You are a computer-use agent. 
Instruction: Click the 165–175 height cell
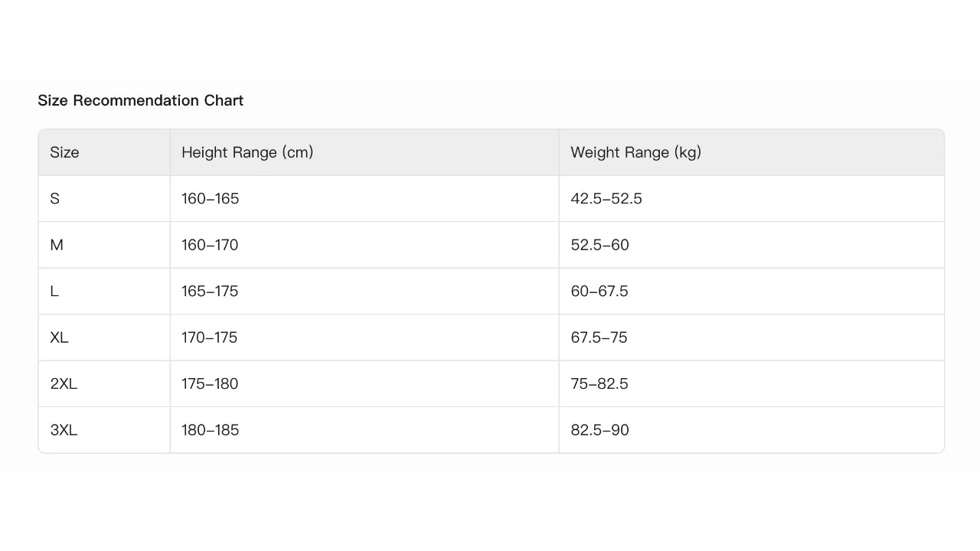[210, 292]
